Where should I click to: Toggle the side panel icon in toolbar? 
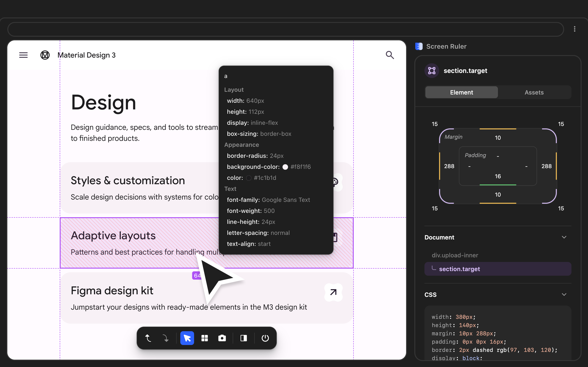pos(243,338)
